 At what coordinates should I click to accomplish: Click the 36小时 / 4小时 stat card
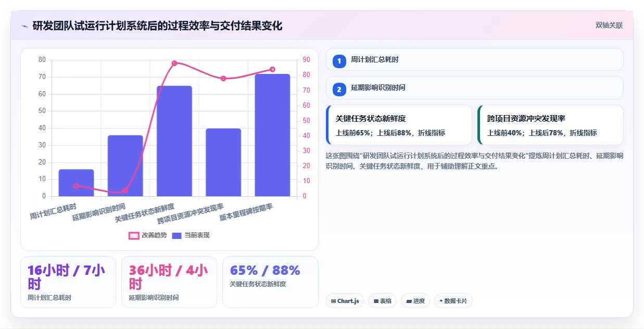(x=169, y=282)
